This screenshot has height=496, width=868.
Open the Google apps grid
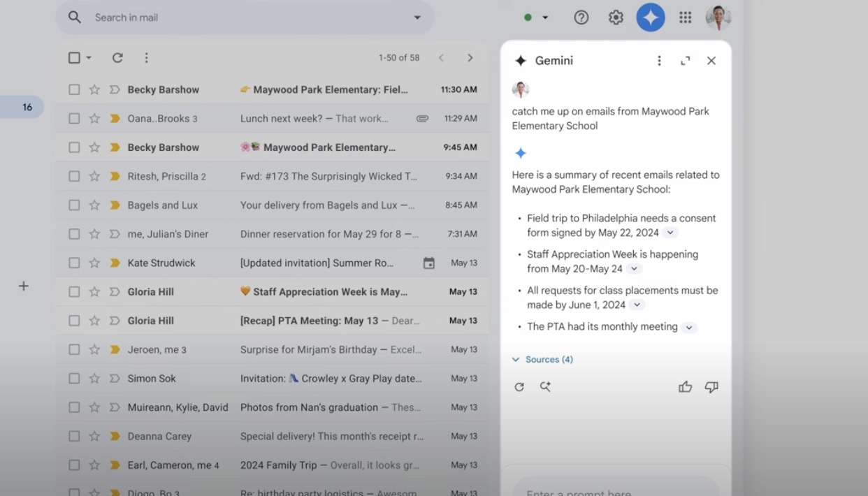coord(685,17)
